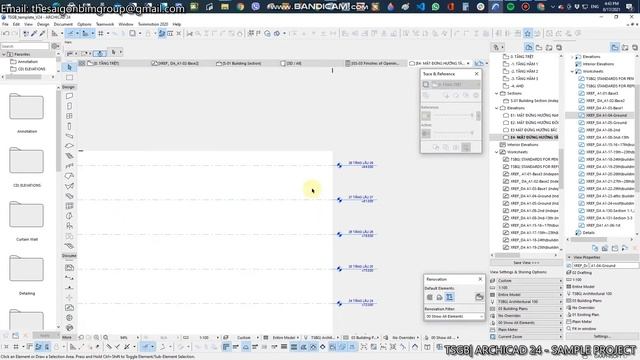Select the Slab tool in the toolbox
The image size is (640, 360).
click(69, 146)
